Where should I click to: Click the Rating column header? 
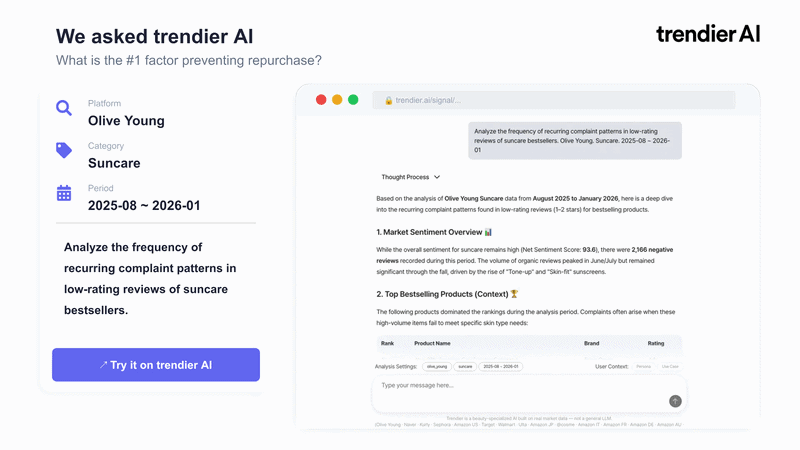(655, 343)
